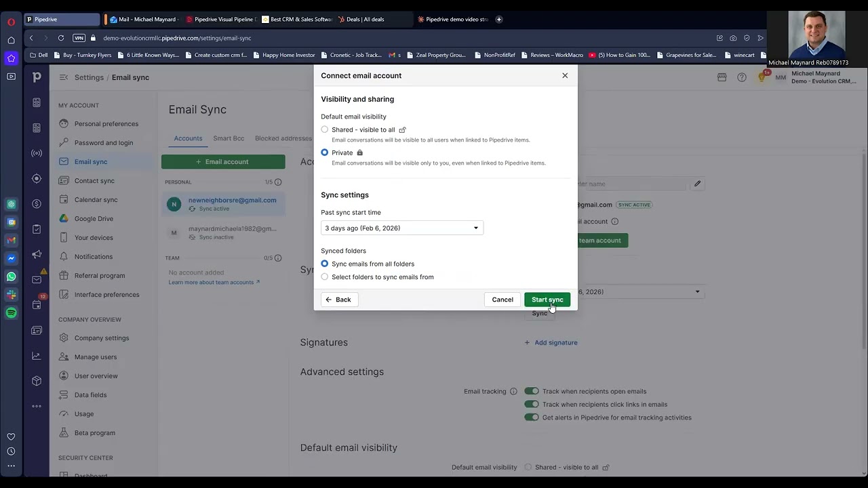Open the Past sync start time dropdown
The image size is (868, 488).
[x=402, y=228]
